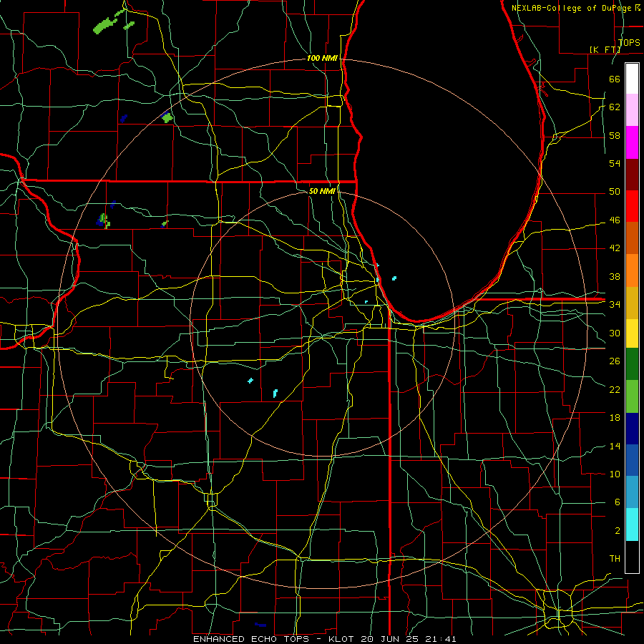Click the 'TOPS' legend title
This screenshot has height=644, width=644.
(x=629, y=42)
